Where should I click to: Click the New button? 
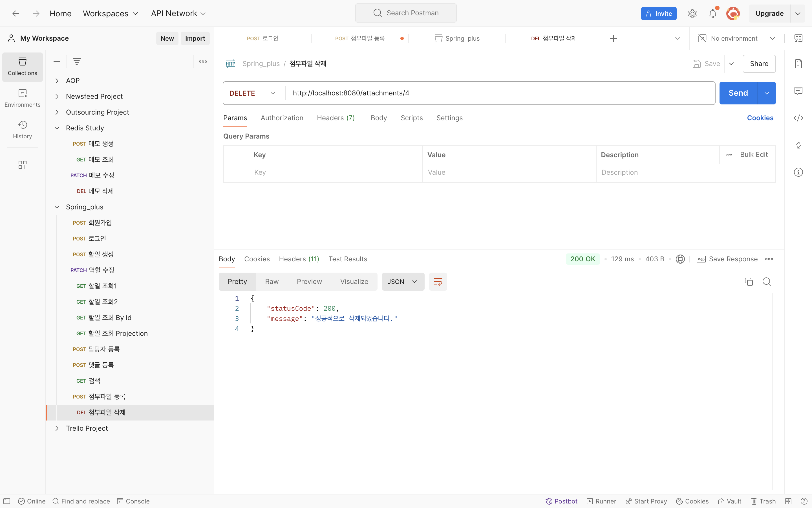coord(167,38)
